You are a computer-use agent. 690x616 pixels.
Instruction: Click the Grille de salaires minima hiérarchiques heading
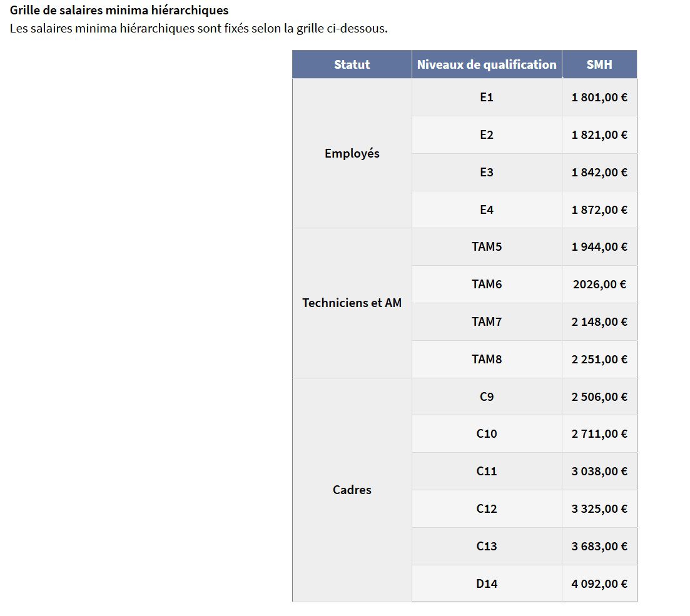119,10
